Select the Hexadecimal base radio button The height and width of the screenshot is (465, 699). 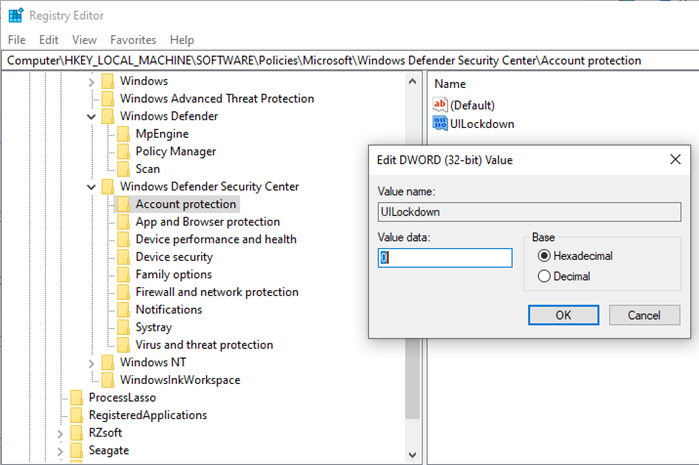pyautogui.click(x=545, y=256)
